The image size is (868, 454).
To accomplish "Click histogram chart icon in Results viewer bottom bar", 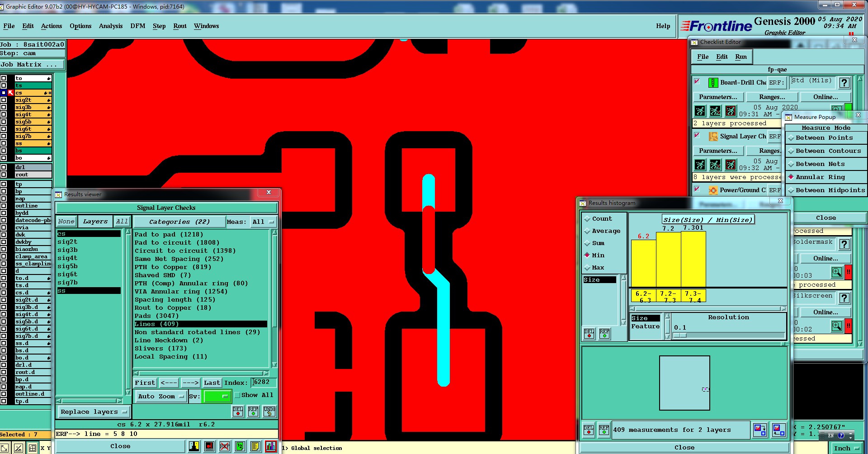I will [x=271, y=446].
